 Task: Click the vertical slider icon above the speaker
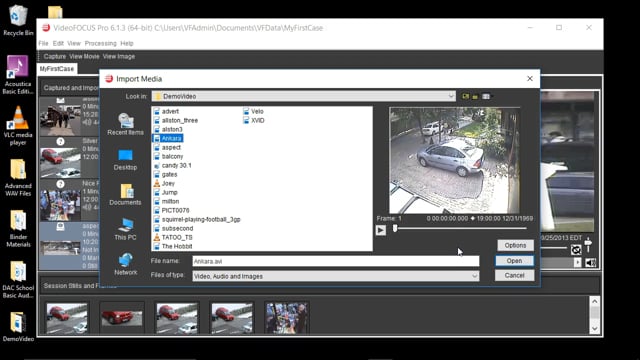(588, 244)
